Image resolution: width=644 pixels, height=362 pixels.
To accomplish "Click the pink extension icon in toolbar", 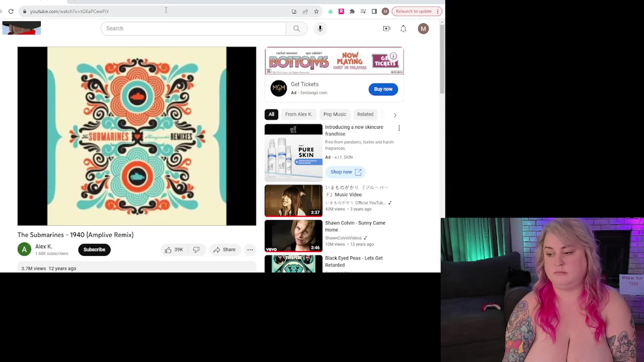I will point(341,11).
